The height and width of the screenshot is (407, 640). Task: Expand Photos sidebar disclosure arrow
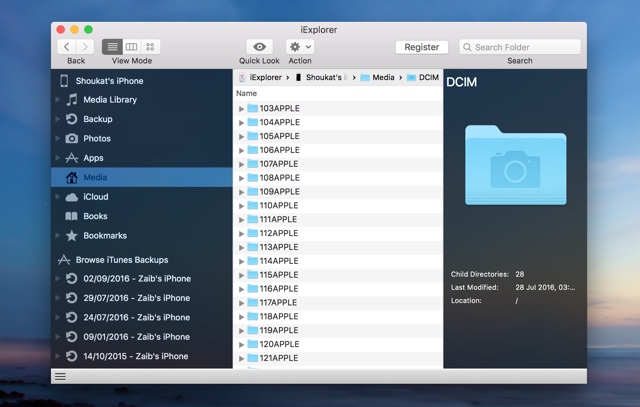(x=58, y=138)
